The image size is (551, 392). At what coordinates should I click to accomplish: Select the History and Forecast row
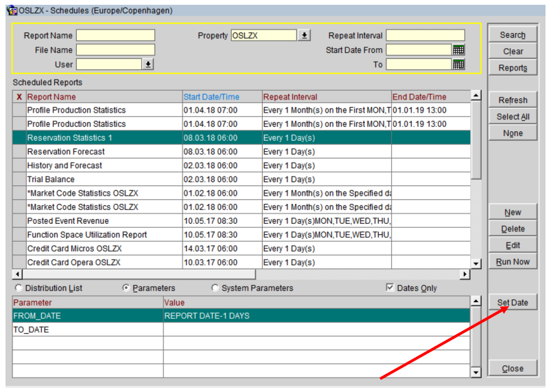tap(242, 165)
